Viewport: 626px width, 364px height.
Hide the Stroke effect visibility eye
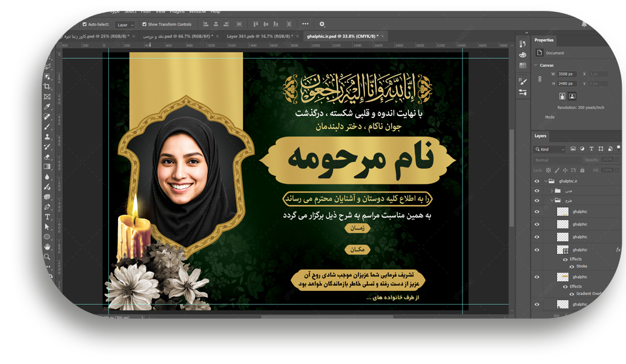point(573,266)
